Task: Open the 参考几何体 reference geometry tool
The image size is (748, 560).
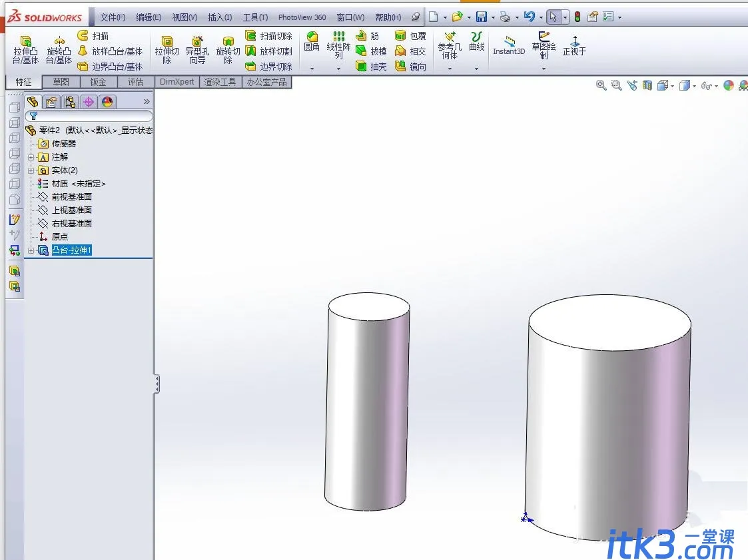Action: [450, 45]
